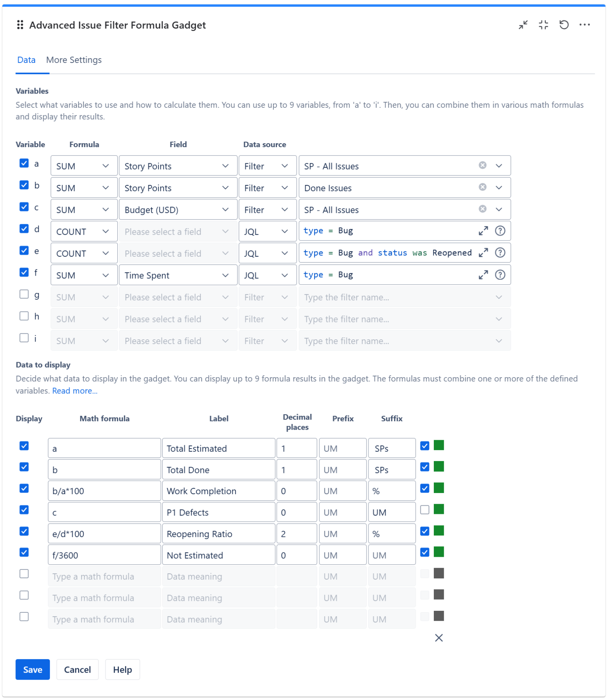The image size is (608, 700).
Task: Click the green color swatch for Work Completion
Action: [x=438, y=488]
